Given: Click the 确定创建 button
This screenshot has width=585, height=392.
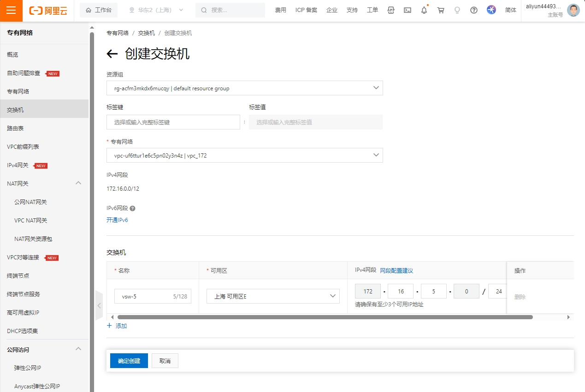Looking at the screenshot, I should point(129,361).
